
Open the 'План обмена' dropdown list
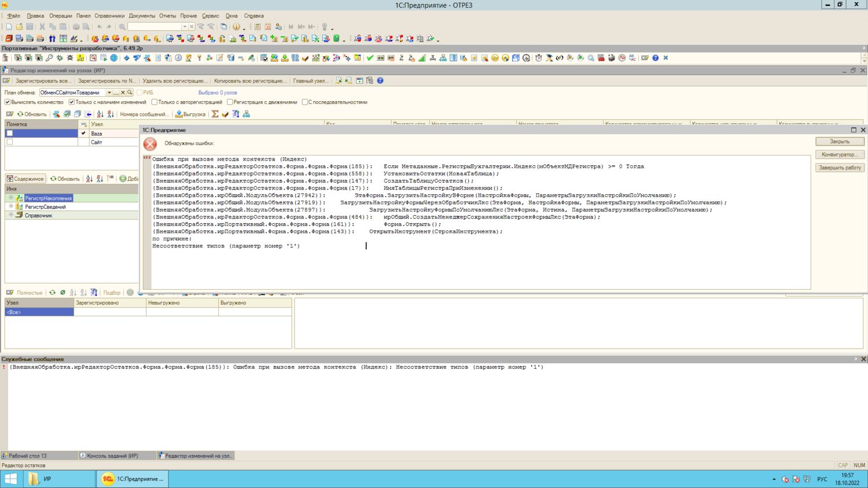(x=109, y=93)
